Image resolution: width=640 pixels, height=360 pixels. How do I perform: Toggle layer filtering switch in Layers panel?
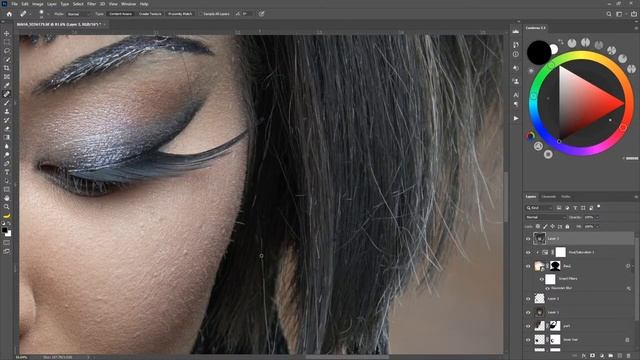coord(598,207)
